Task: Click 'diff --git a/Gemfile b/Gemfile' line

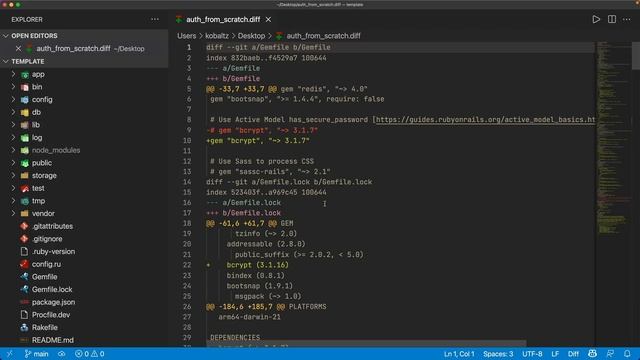Action: point(268,47)
